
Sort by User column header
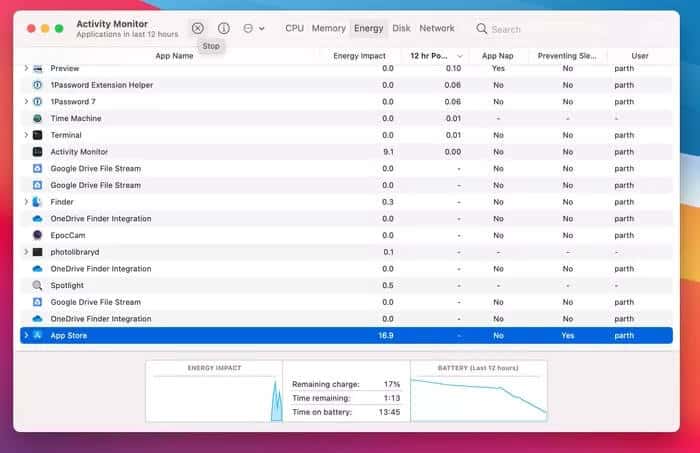point(640,56)
